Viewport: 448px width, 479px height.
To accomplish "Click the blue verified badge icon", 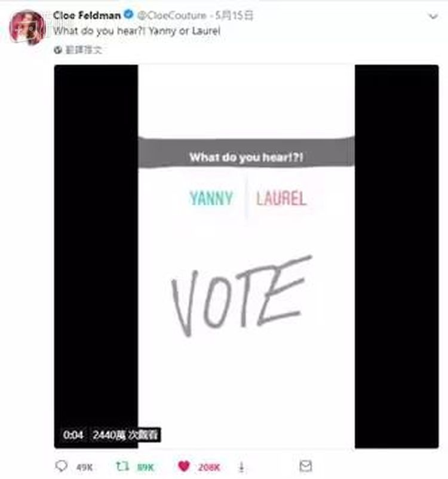I will 128,14.
